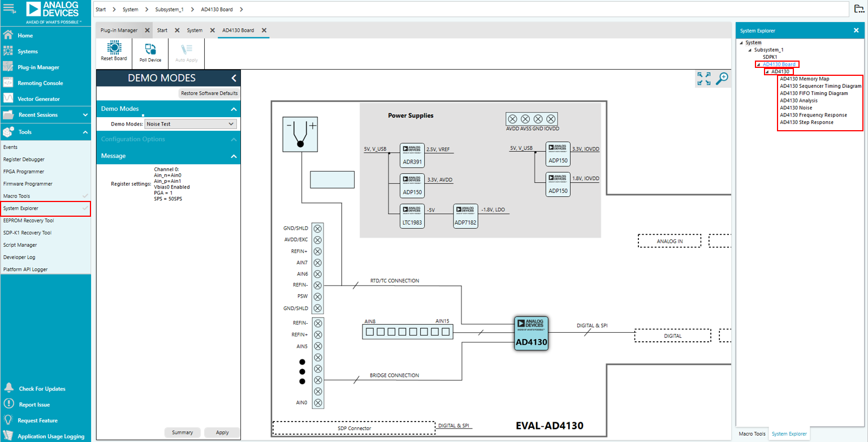
Task: Close the System Explorer panel
Action: click(856, 31)
